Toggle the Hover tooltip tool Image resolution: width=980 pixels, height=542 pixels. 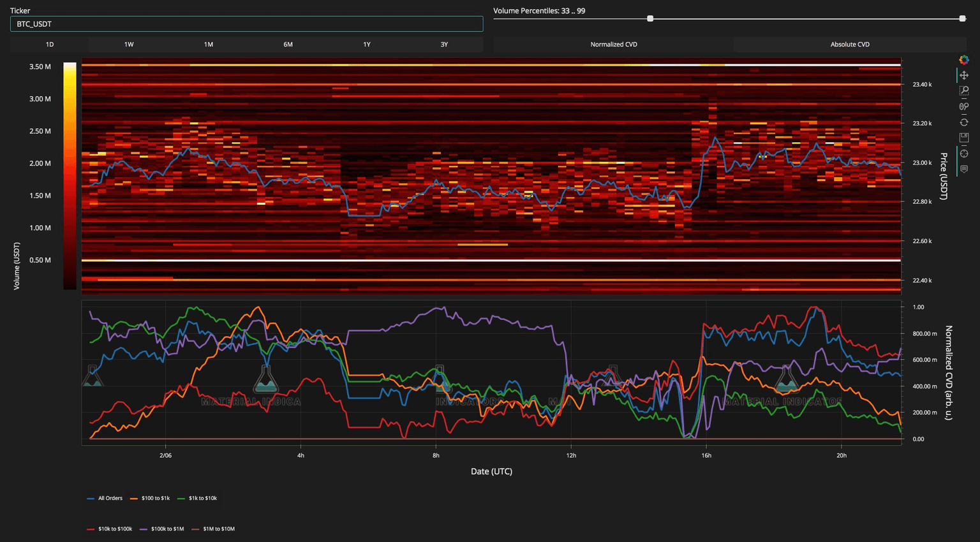coord(963,169)
